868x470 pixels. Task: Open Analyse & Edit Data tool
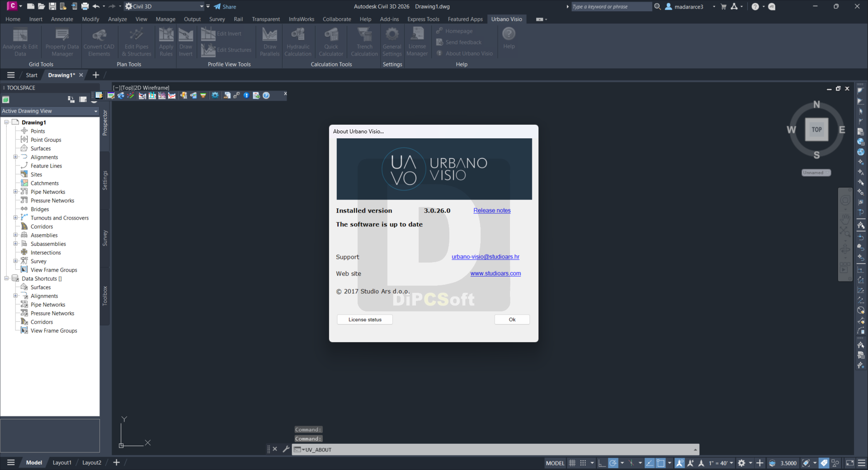(20, 42)
